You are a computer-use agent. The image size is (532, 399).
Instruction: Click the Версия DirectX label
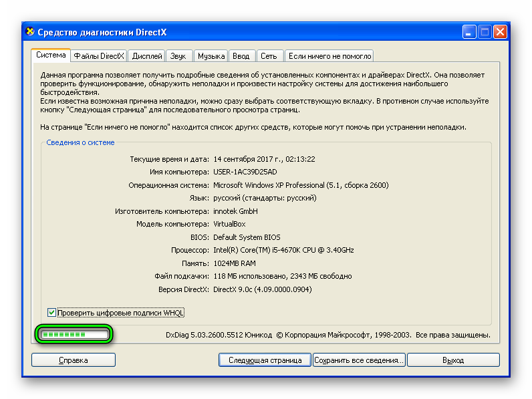click(184, 289)
